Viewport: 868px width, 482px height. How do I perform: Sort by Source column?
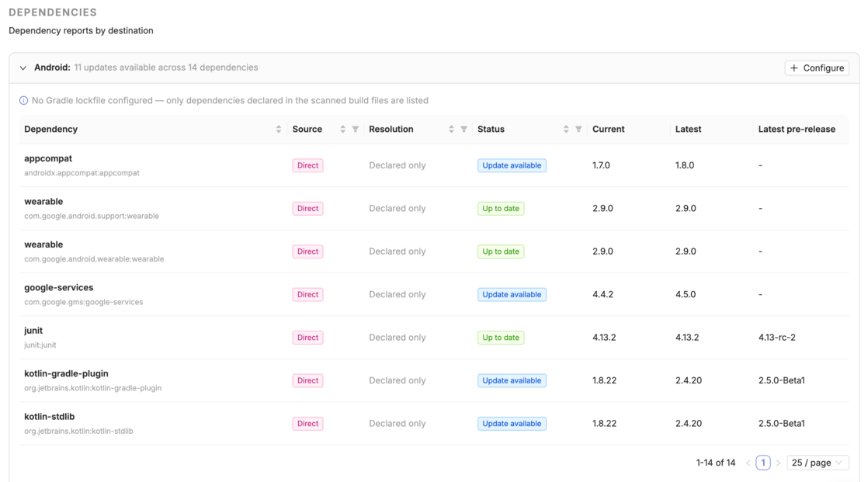342,129
